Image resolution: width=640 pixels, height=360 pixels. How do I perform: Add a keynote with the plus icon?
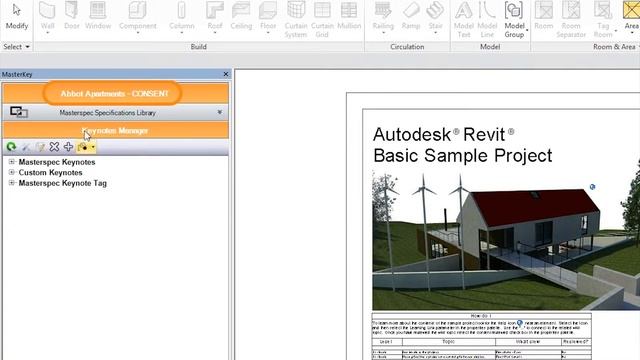pos(68,147)
